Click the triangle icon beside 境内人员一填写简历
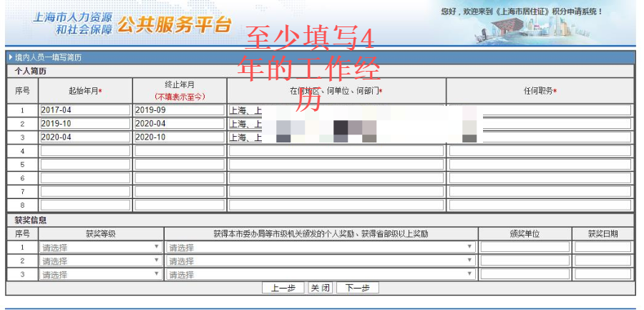The width and height of the screenshot is (644, 310). pos(11,57)
